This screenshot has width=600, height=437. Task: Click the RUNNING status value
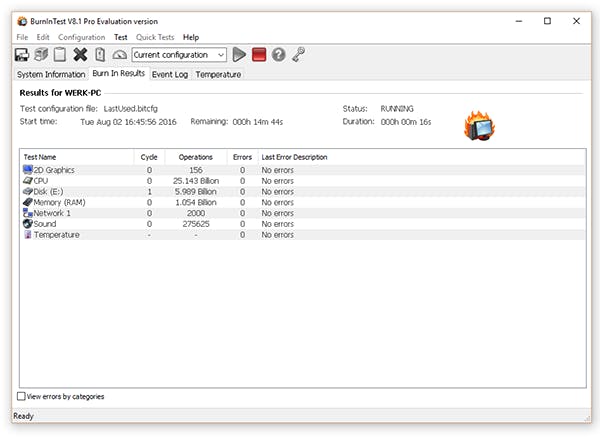(x=397, y=109)
